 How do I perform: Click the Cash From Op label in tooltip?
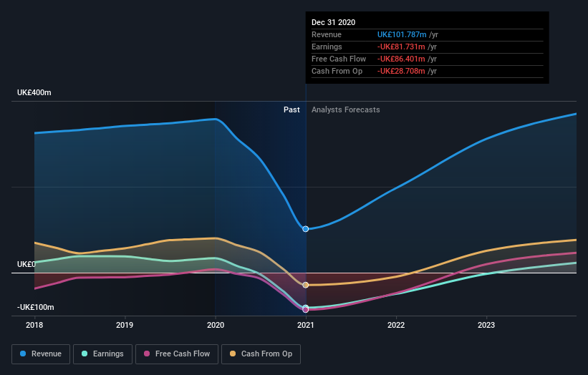[337, 71]
